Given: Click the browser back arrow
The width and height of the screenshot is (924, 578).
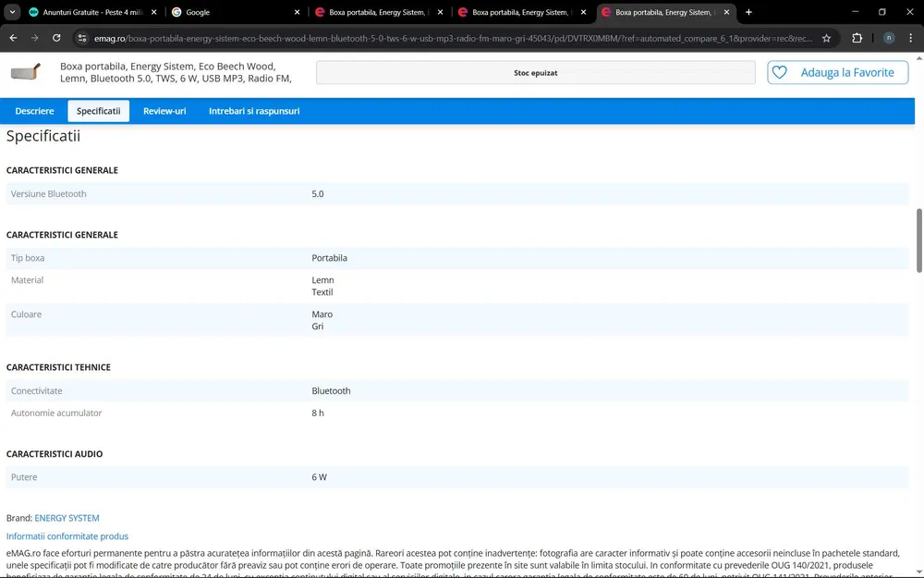Looking at the screenshot, I should 13,38.
